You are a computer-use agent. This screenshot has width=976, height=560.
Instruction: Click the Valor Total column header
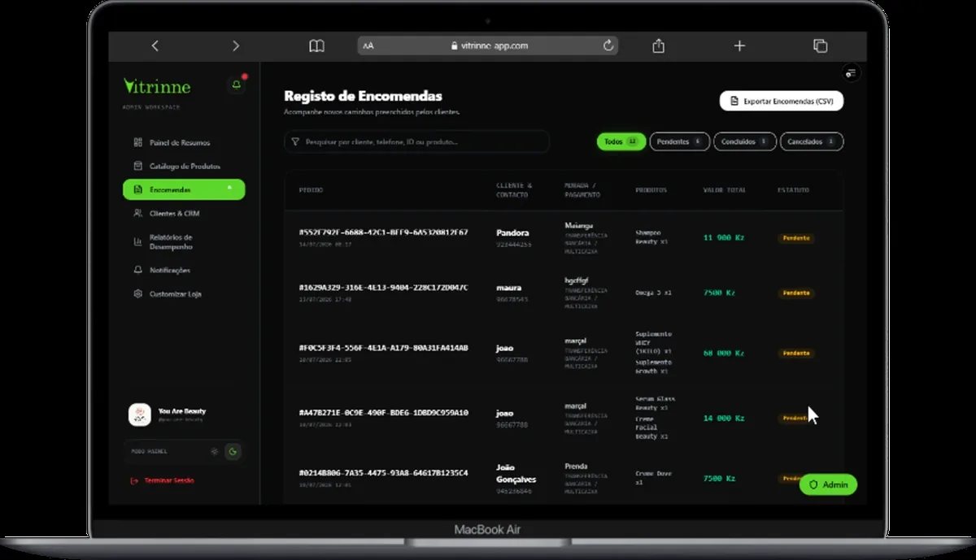[x=724, y=190]
